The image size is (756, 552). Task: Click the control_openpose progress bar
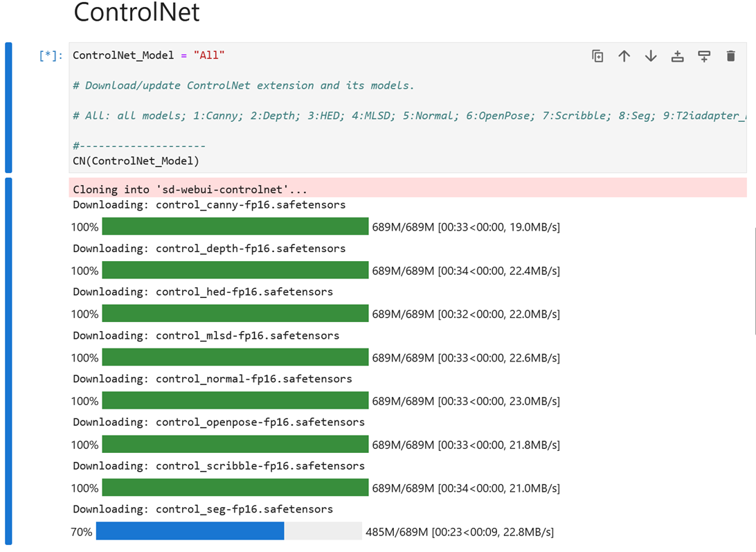click(235, 445)
